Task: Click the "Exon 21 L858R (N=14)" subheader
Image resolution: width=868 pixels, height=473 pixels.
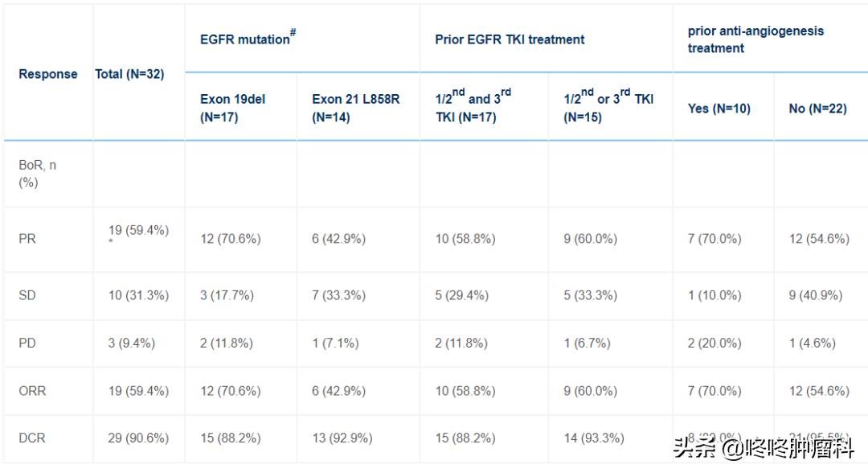Action: 355,108
